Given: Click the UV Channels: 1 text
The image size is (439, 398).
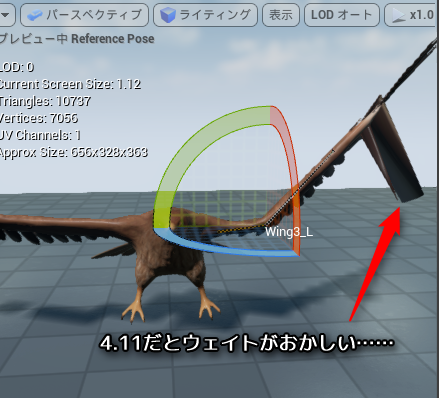Looking at the screenshot, I should point(40,135).
